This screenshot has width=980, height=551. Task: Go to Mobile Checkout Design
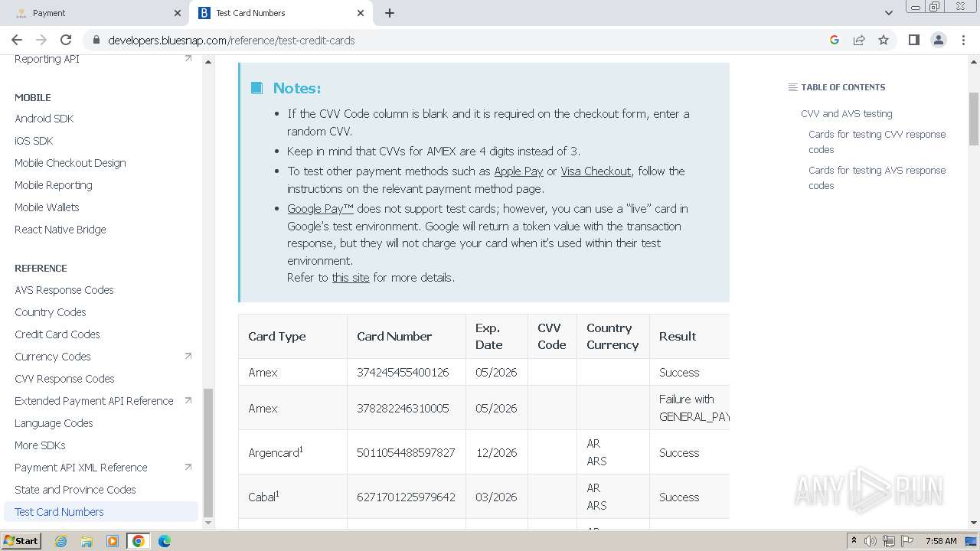pos(70,163)
